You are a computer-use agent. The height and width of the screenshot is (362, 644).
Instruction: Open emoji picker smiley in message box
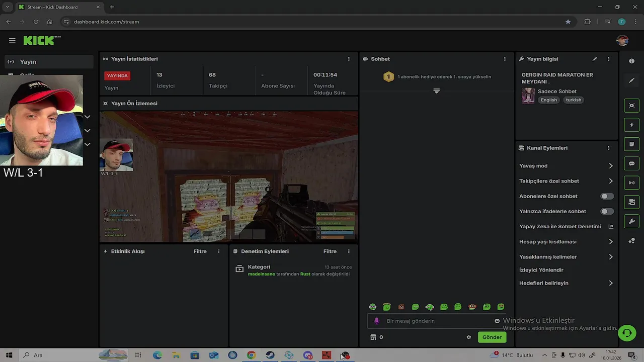click(497, 321)
